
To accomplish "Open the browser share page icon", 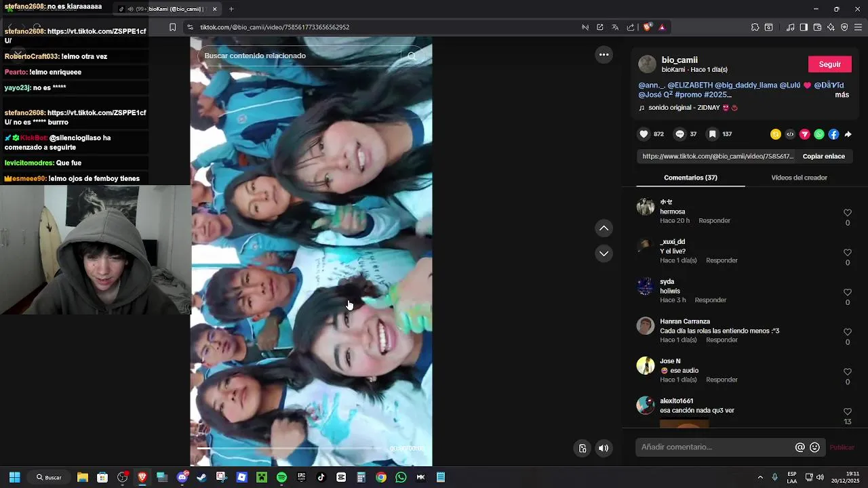I will pyautogui.click(x=631, y=27).
